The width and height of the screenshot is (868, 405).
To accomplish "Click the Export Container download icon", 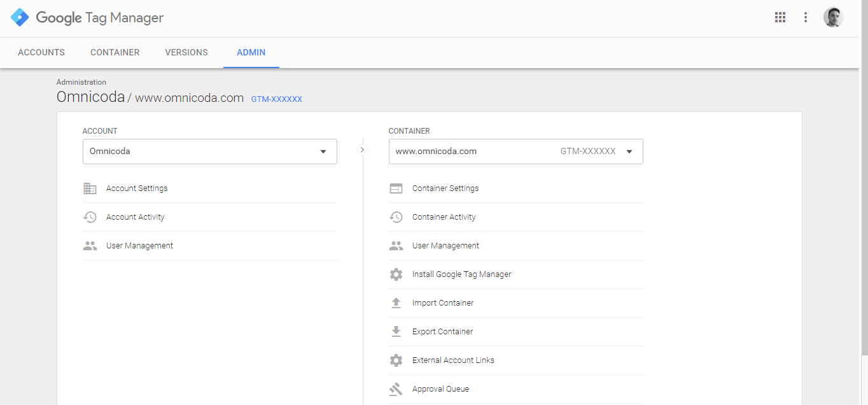I will click(396, 332).
